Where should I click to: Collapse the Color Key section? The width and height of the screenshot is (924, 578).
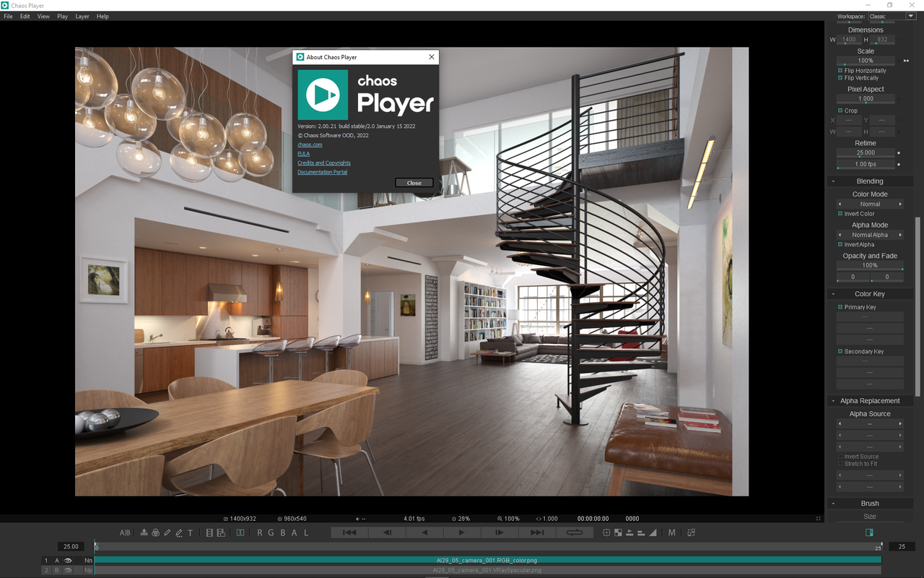(834, 294)
